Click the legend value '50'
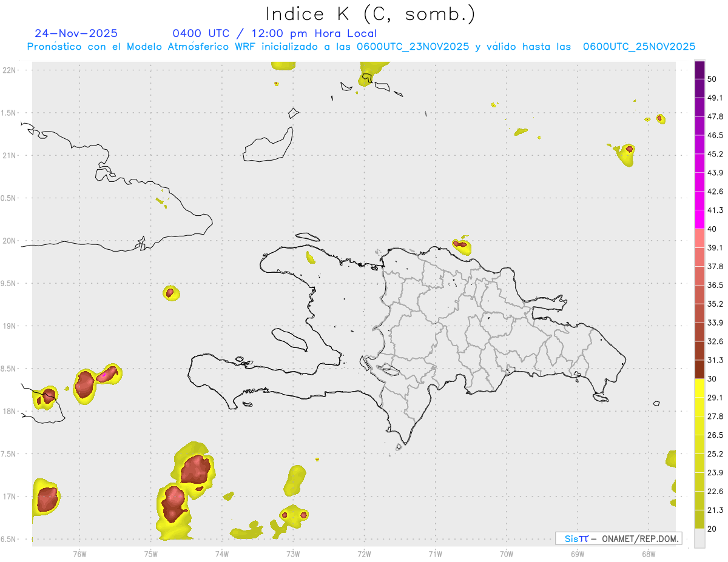The height and width of the screenshot is (562, 728). 713,79
